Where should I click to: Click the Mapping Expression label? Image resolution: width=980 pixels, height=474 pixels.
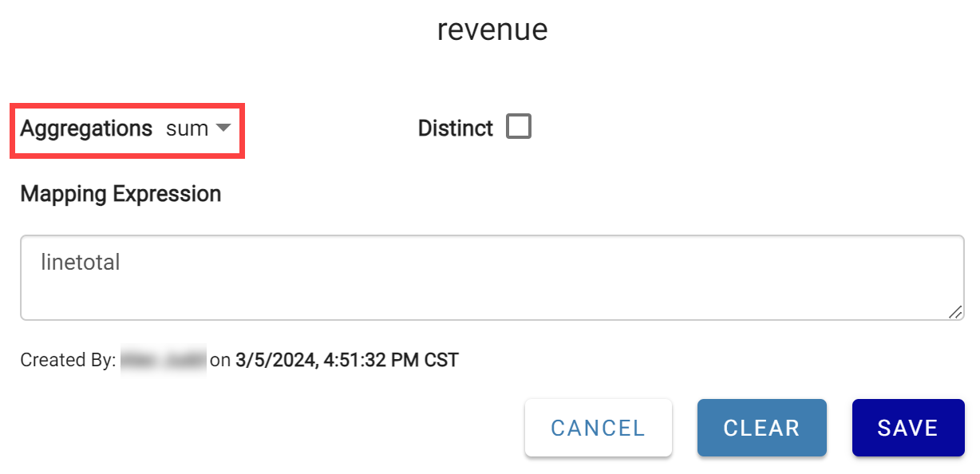tap(121, 193)
